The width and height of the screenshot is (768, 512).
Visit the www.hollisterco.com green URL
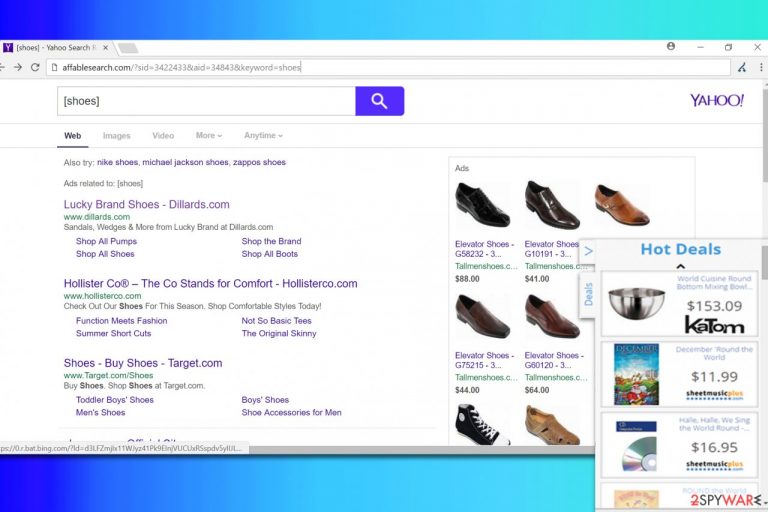pyautogui.click(x=102, y=296)
